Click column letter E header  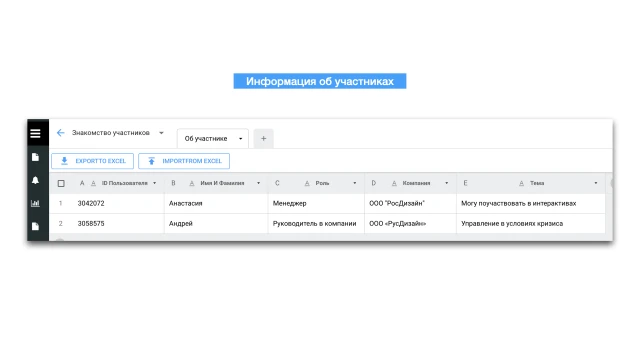click(465, 183)
